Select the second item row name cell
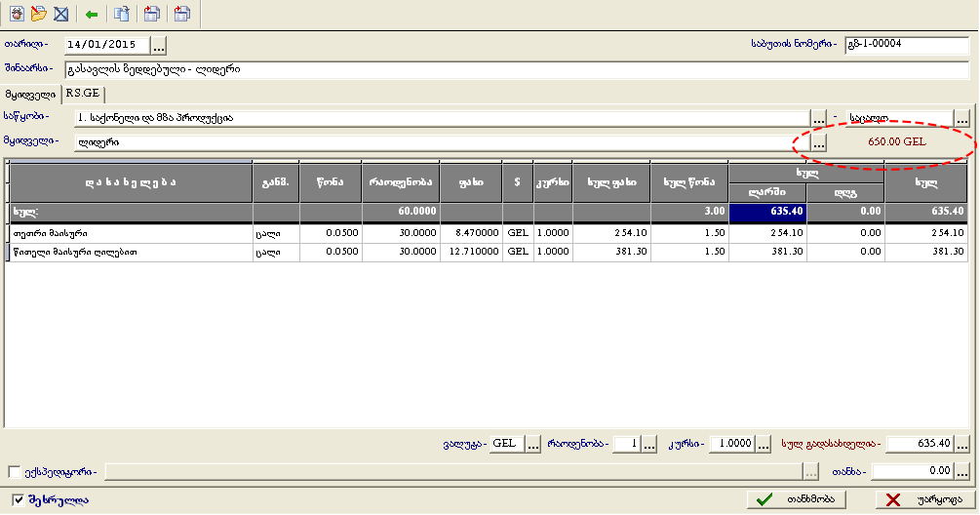 point(132,252)
